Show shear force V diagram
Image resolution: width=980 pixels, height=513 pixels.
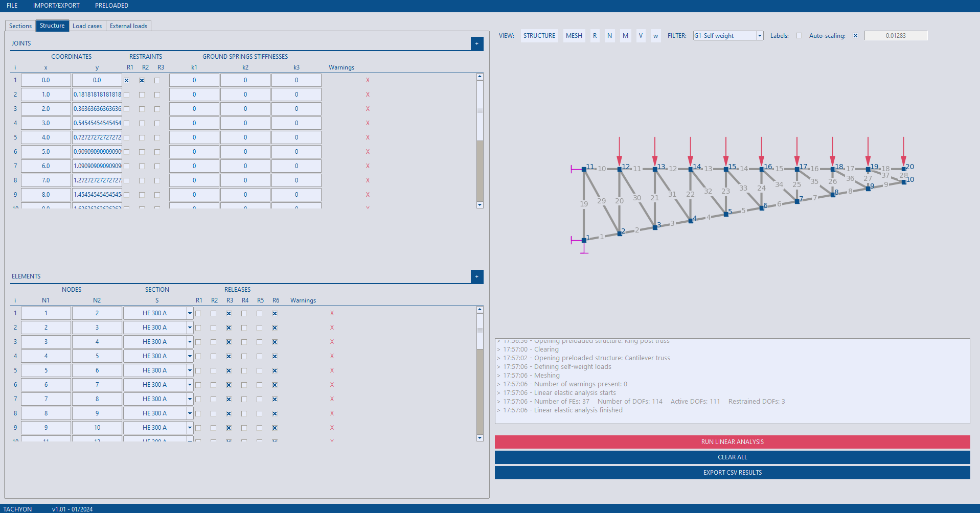[641, 36]
